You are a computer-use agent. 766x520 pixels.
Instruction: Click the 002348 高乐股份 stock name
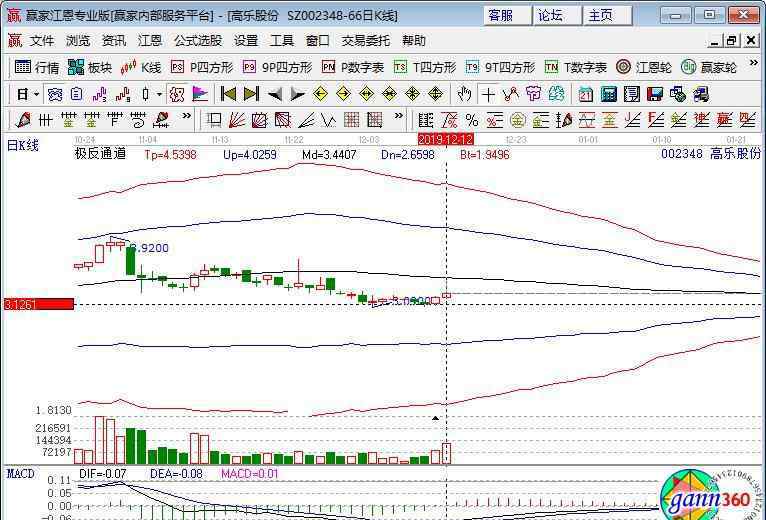711,153
